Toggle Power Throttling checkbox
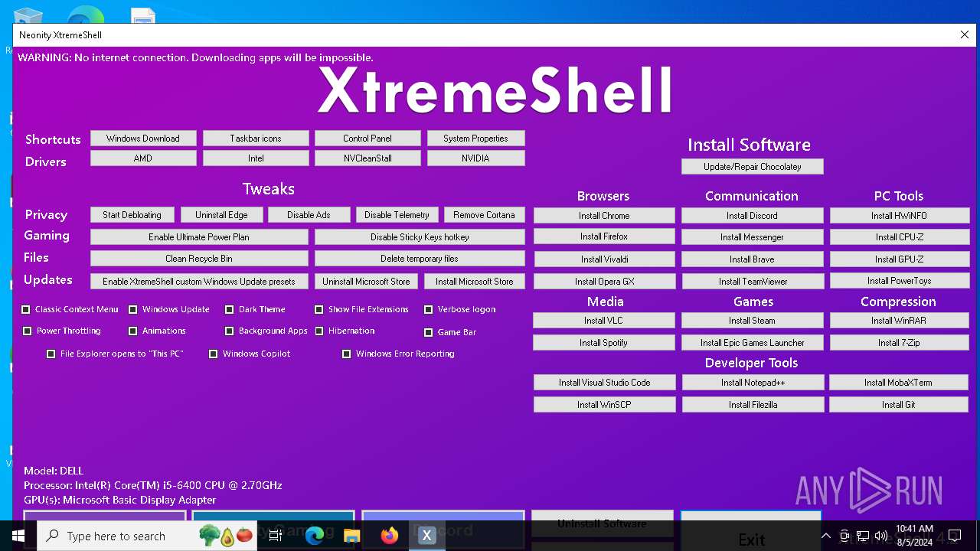 [28, 331]
